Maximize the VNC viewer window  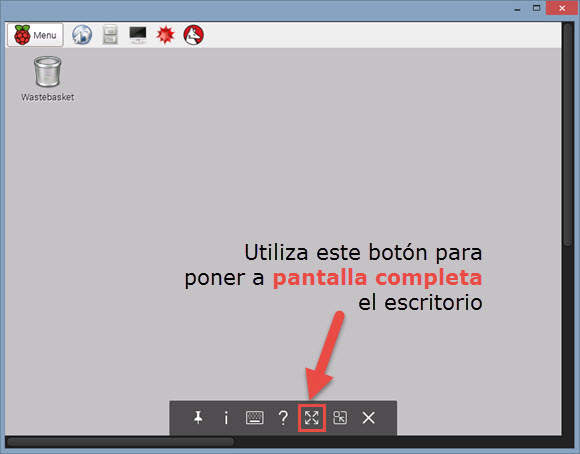point(536,8)
